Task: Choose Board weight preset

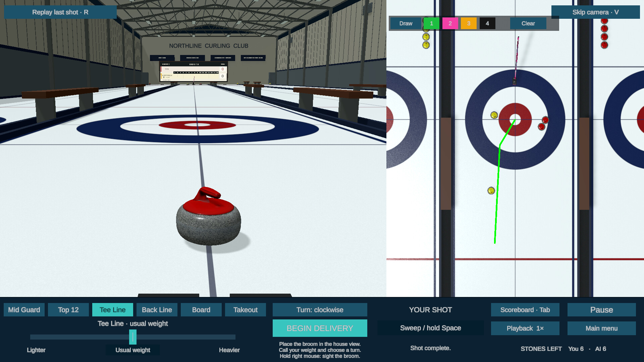Action: tap(201, 310)
